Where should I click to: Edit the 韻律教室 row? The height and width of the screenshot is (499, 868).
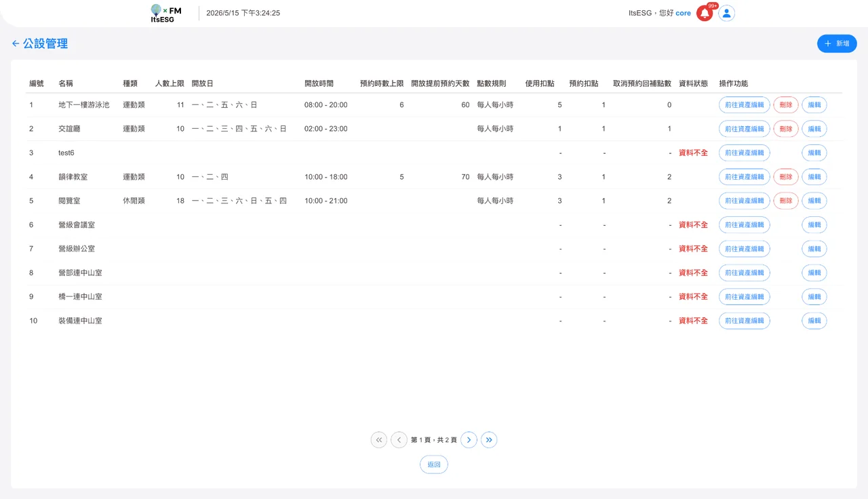tap(814, 177)
